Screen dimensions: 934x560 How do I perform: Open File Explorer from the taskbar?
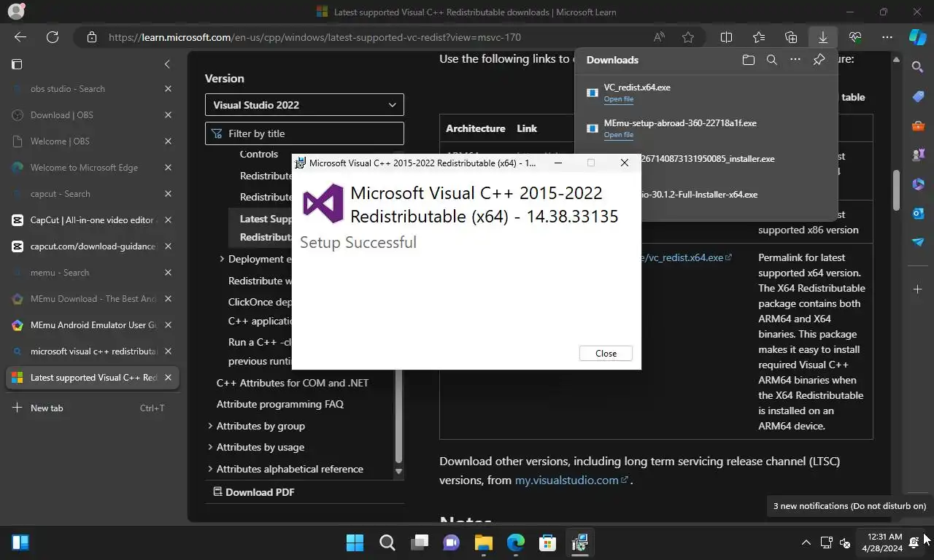coord(484,542)
